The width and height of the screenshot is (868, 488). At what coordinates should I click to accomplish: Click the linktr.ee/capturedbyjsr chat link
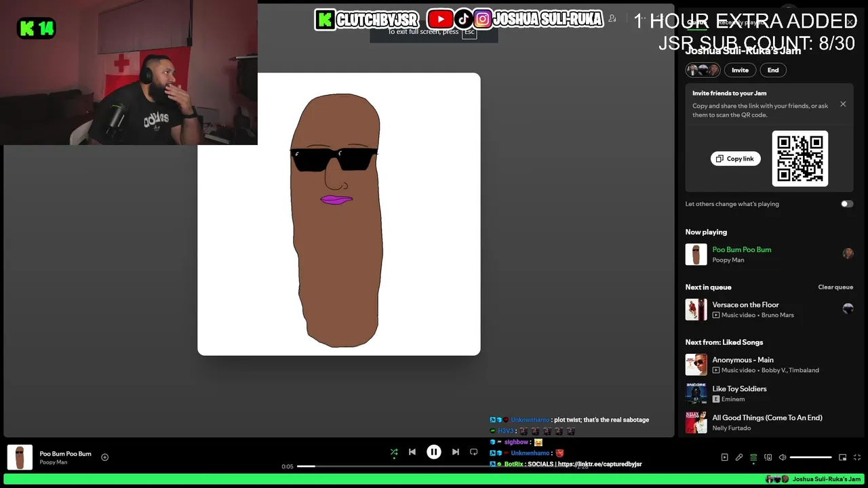(x=599, y=464)
